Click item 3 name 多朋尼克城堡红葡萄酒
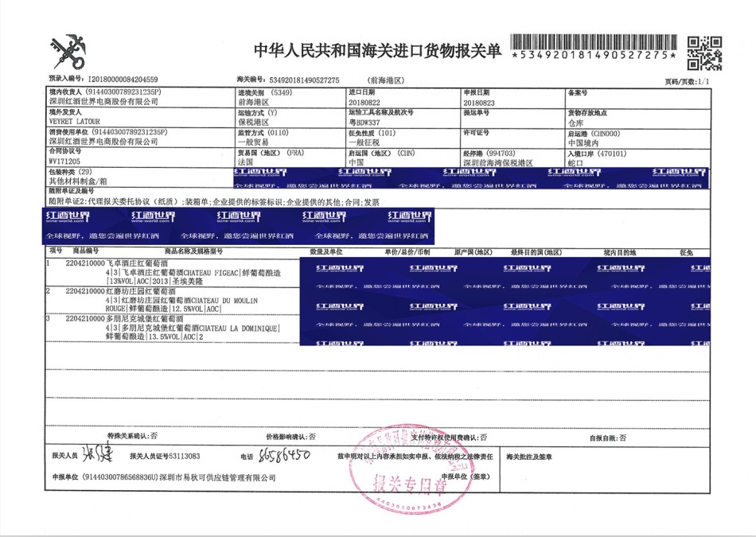This screenshot has width=756, height=537. [x=145, y=319]
